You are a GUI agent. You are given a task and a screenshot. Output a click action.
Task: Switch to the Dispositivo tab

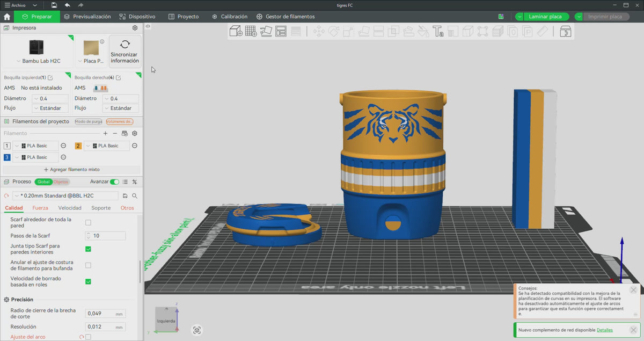(x=137, y=17)
